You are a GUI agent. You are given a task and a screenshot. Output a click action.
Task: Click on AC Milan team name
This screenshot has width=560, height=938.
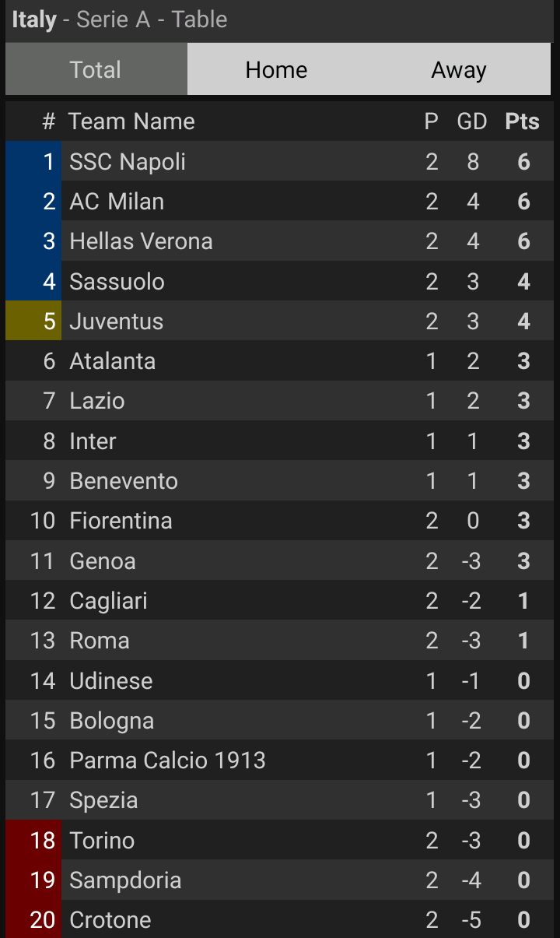117,202
